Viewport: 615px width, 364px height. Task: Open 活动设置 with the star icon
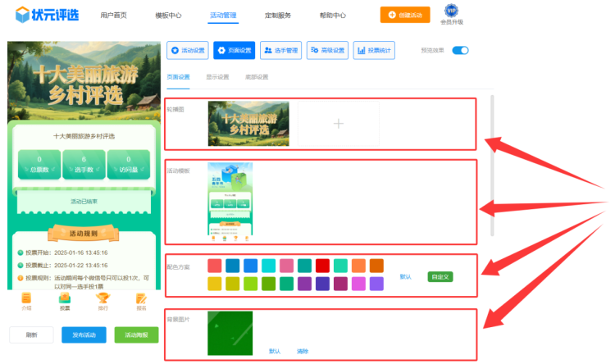(187, 51)
